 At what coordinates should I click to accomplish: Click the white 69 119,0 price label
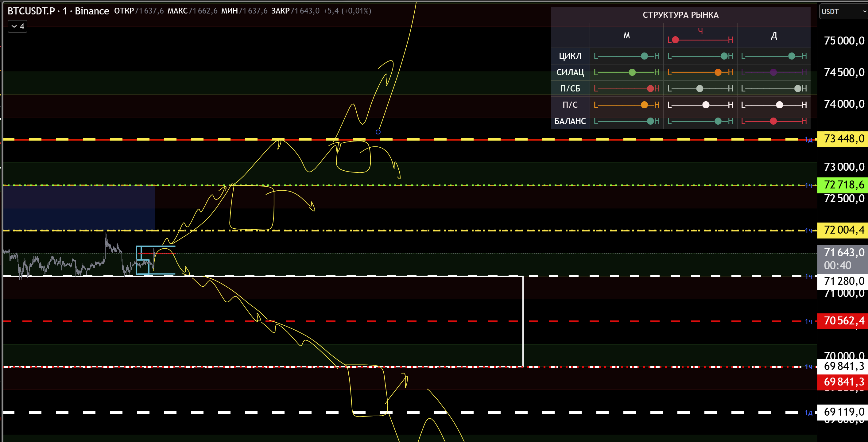(x=843, y=411)
